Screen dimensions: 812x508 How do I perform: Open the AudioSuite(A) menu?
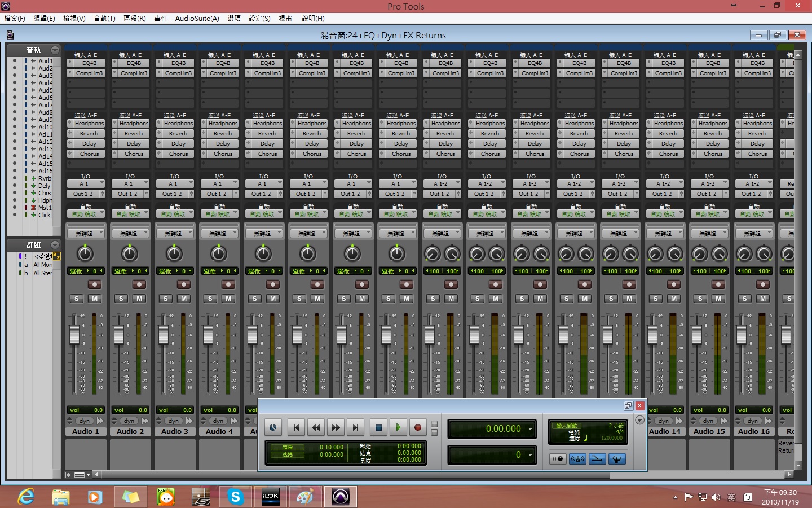[197, 19]
